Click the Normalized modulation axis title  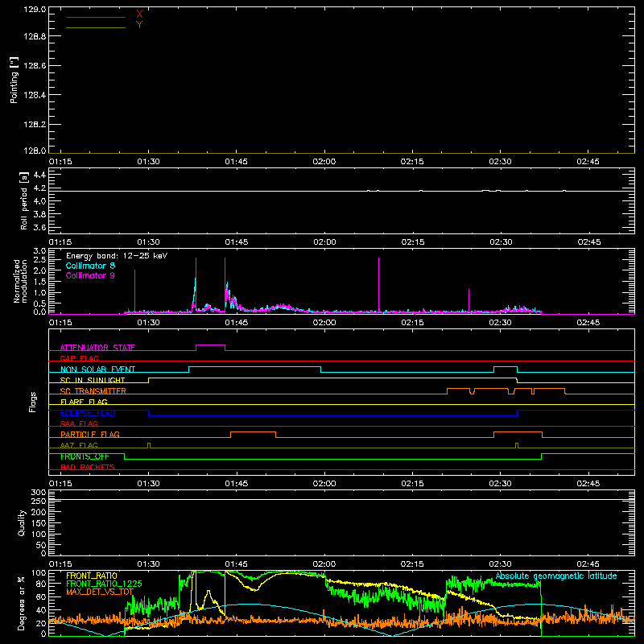coord(20,281)
